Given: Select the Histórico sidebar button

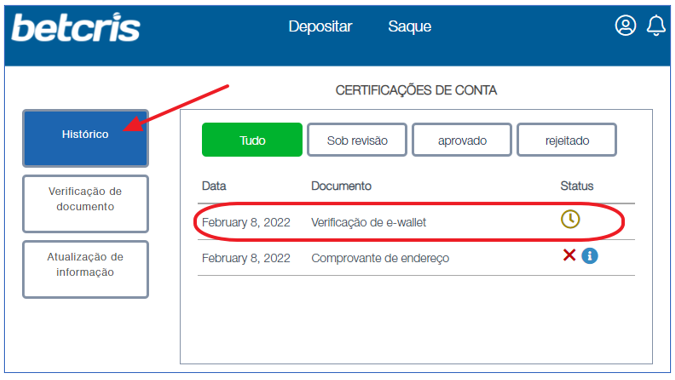Looking at the screenshot, I should coord(85,138).
